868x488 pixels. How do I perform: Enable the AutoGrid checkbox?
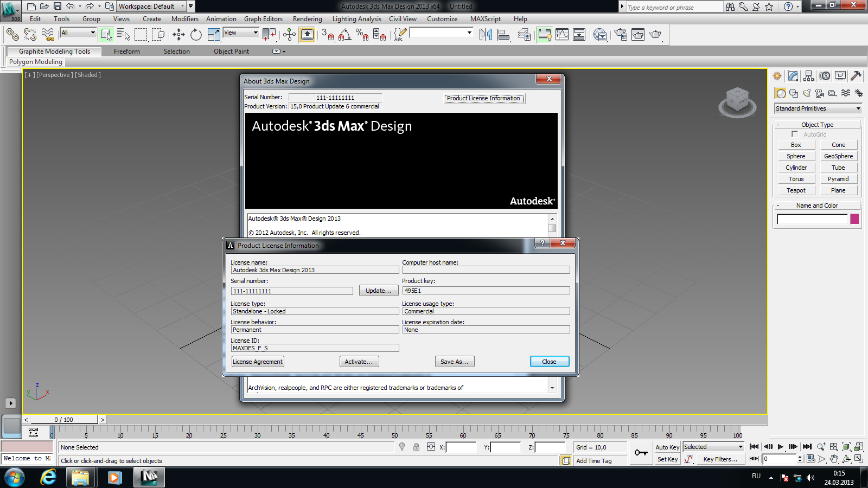pyautogui.click(x=795, y=134)
